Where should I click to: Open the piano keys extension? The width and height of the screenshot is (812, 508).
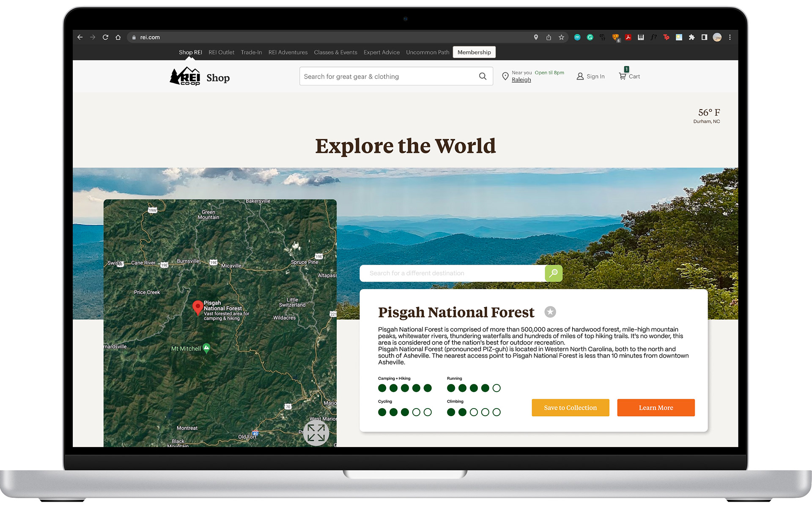pyautogui.click(x=641, y=37)
